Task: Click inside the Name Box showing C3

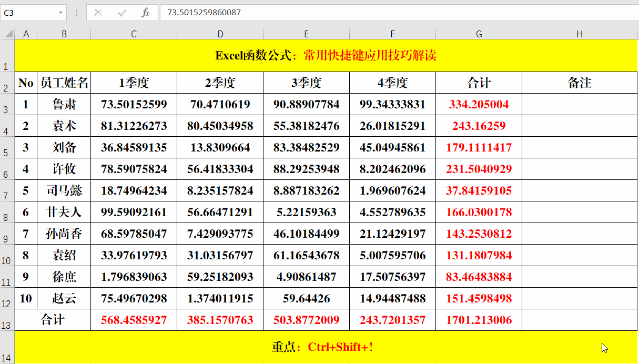Action: (28, 13)
